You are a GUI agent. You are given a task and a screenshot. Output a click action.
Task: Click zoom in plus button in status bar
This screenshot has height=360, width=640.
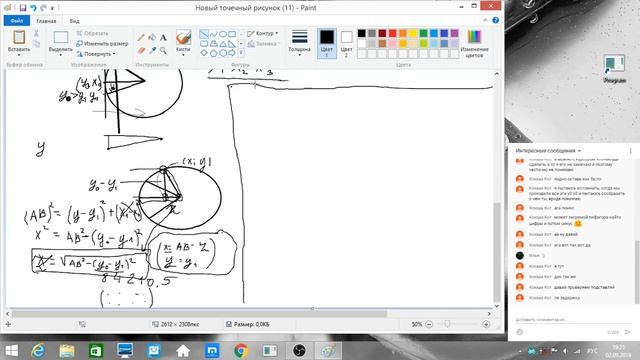pos(486,324)
